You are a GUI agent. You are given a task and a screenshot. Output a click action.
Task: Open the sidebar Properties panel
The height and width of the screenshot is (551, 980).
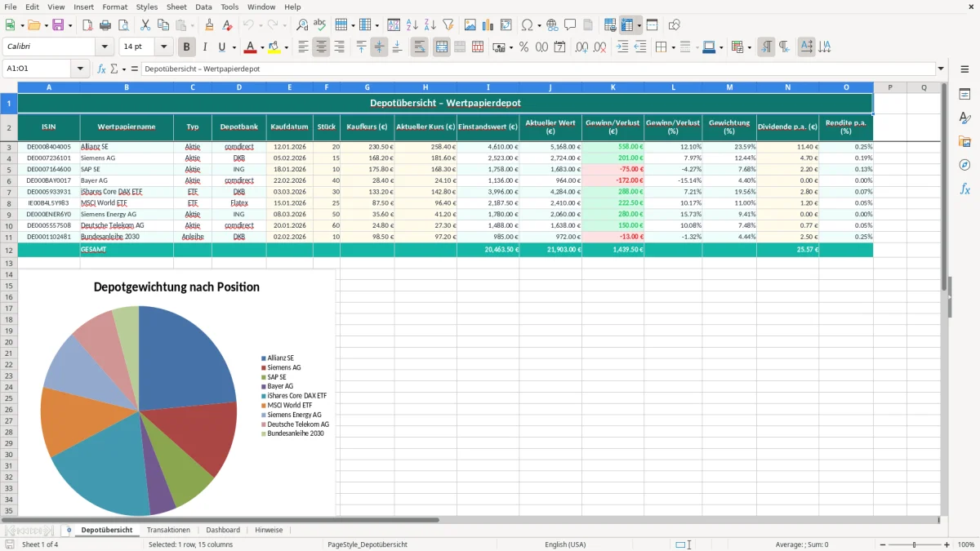point(964,94)
